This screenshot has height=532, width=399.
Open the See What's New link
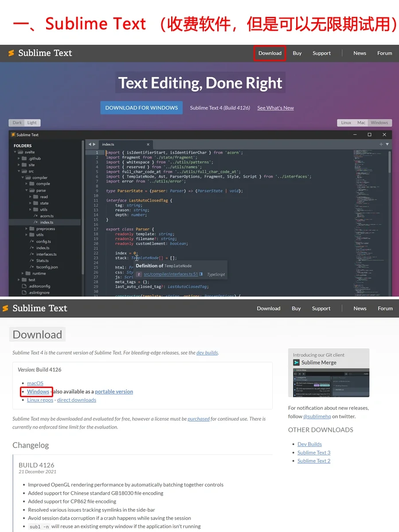pos(275,108)
